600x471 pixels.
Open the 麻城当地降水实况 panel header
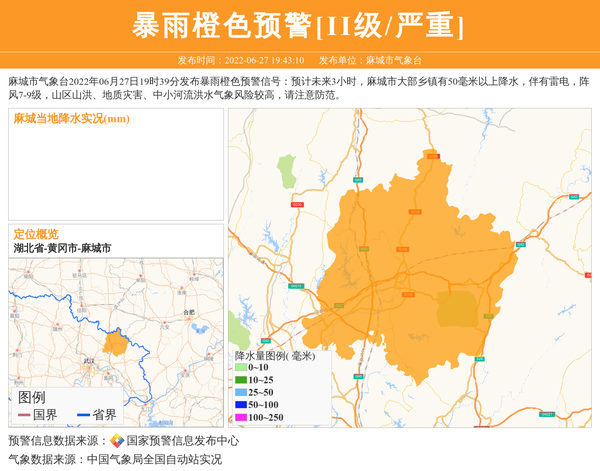72,119
